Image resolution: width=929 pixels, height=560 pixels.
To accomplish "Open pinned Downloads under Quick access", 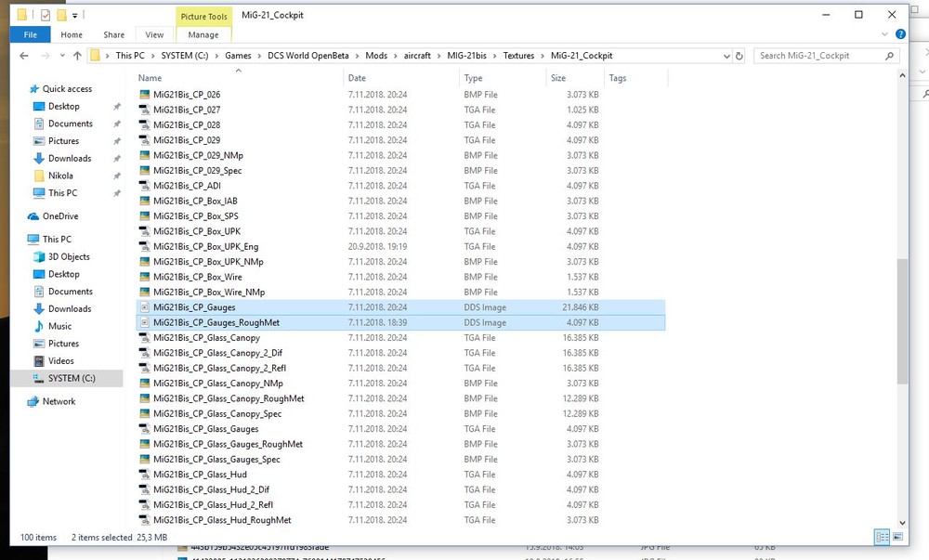I will (x=70, y=159).
